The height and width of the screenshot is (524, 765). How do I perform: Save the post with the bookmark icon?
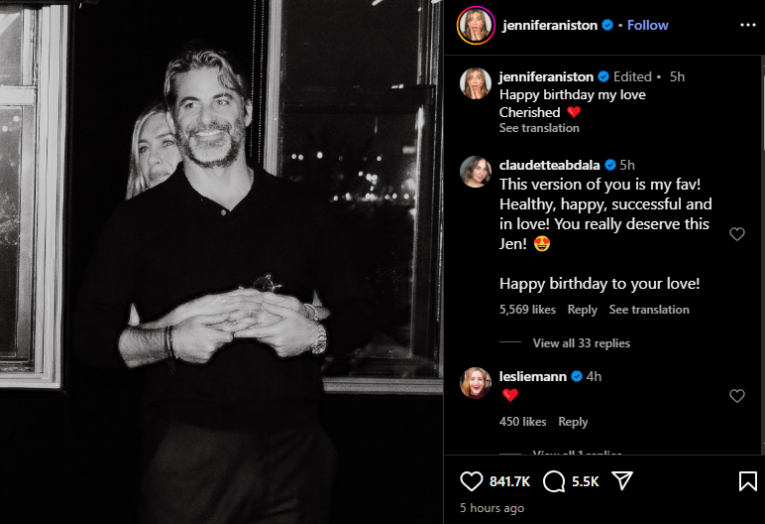click(x=747, y=481)
